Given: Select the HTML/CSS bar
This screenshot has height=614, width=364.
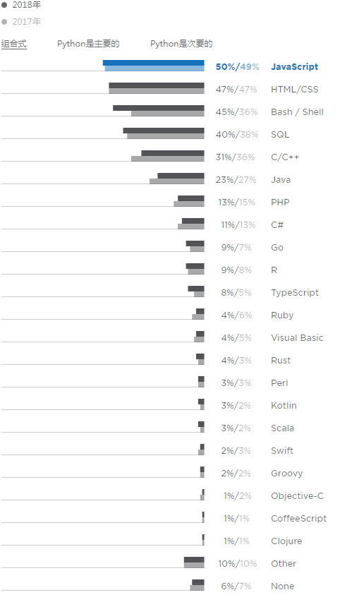Looking at the screenshot, I should point(157,88).
